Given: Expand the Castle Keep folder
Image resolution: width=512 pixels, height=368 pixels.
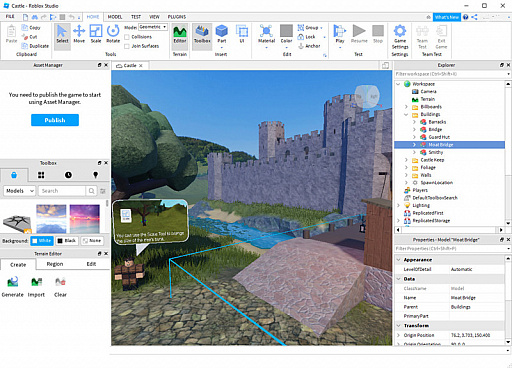Looking at the screenshot, I should (406, 160).
